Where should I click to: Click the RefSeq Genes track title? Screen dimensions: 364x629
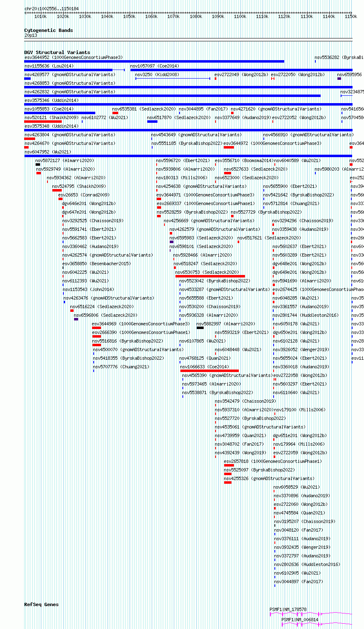(x=41, y=604)
